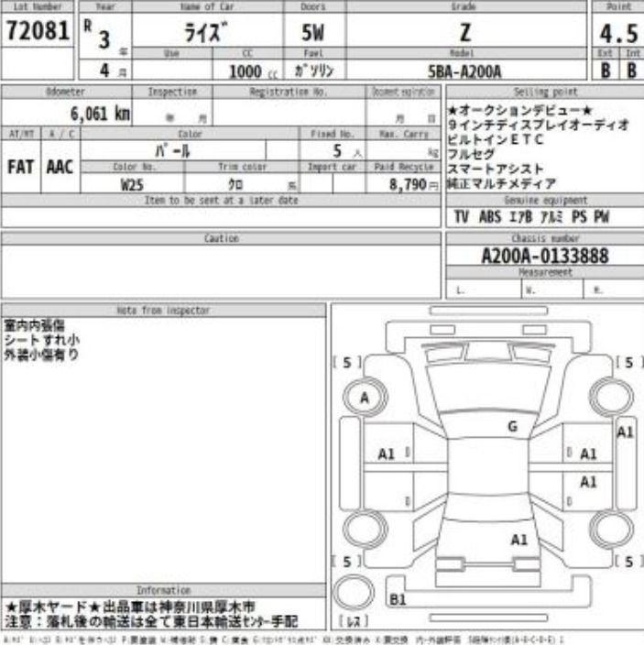The height and width of the screenshot is (645, 644).
Task: Click the interior grade B under Int
Action: (x=632, y=71)
